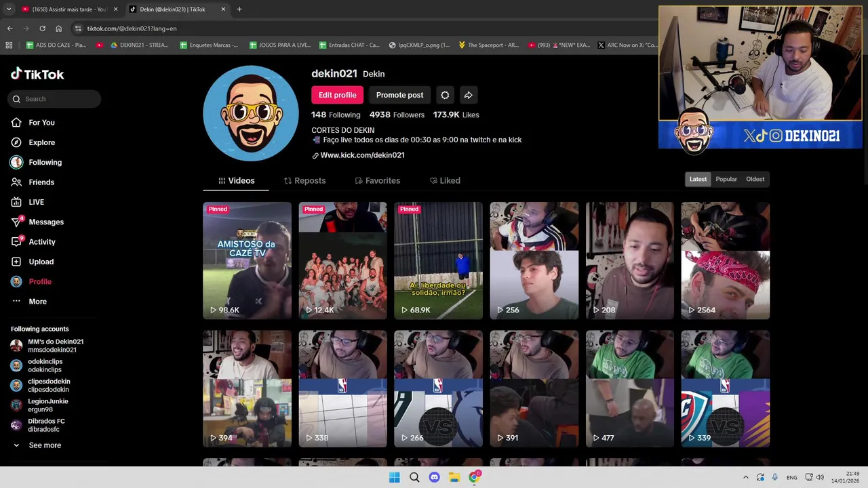This screenshot has height=488, width=868.
Task: Open the Activity notifications icon
Action: click(x=17, y=241)
